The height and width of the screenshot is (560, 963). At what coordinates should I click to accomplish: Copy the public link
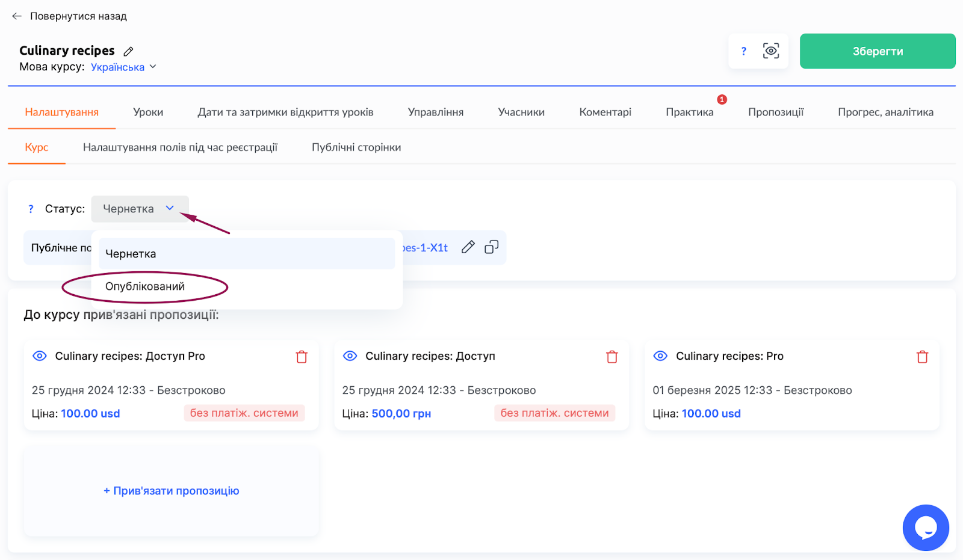(x=492, y=247)
